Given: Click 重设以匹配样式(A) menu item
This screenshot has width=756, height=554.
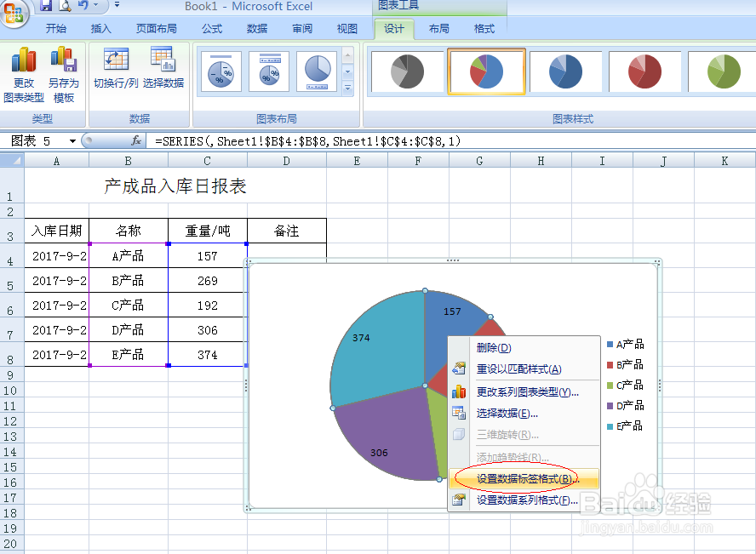Looking at the screenshot, I should coord(524,369).
